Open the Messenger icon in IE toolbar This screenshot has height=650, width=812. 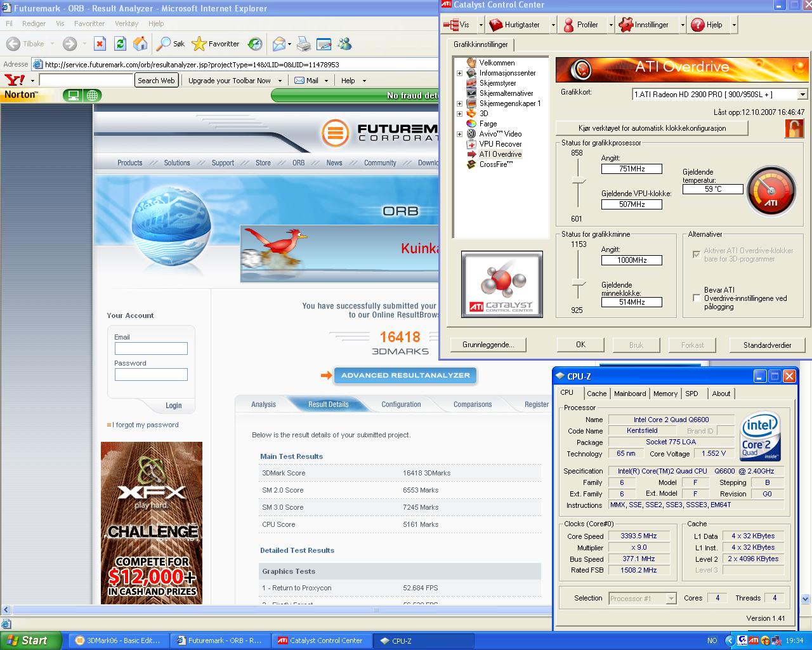344,44
